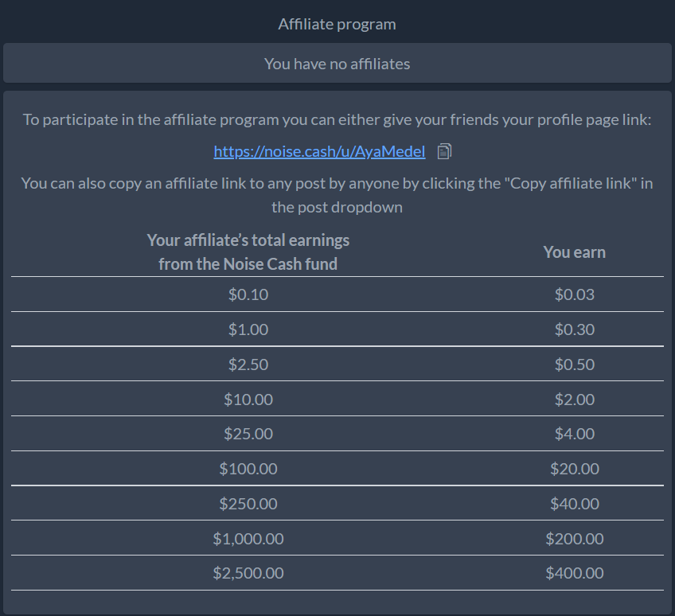Click the $100.00 earnings tier

[x=248, y=468]
